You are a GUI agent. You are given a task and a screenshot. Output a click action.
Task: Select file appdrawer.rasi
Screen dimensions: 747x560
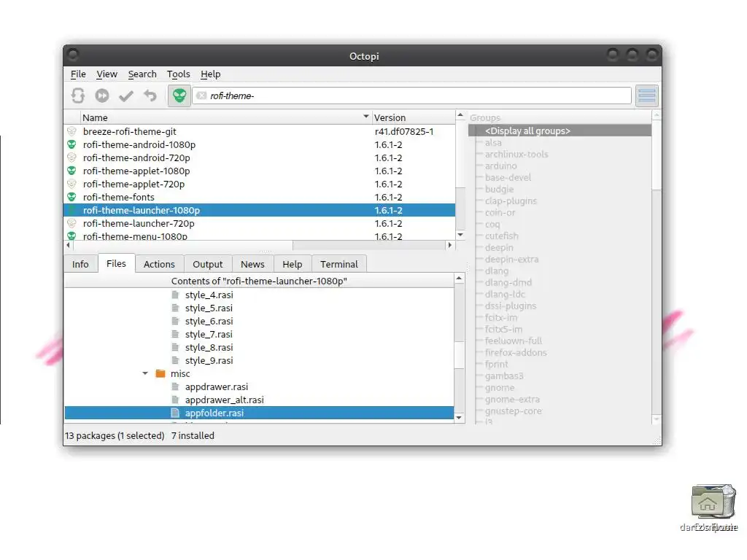coord(217,387)
